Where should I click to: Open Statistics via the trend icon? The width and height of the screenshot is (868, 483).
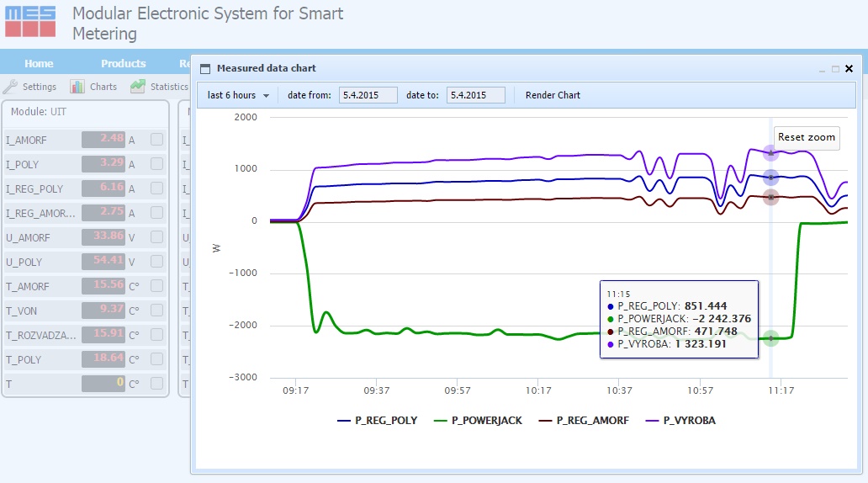tap(138, 87)
